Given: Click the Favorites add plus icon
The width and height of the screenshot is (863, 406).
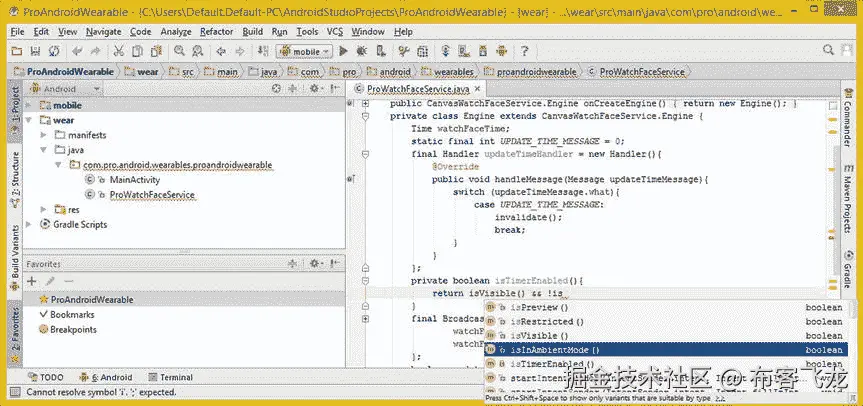Looking at the screenshot, I should tap(32, 281).
